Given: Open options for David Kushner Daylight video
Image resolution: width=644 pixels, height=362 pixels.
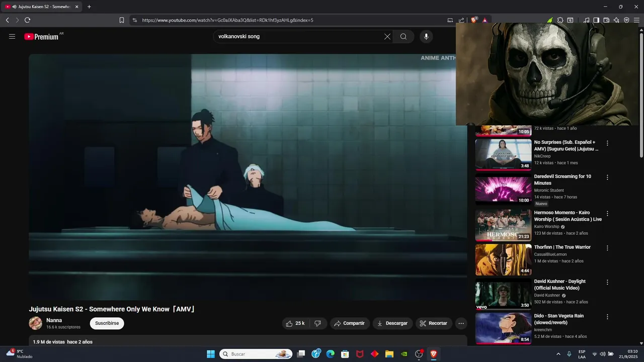Looking at the screenshot, I should (x=607, y=283).
